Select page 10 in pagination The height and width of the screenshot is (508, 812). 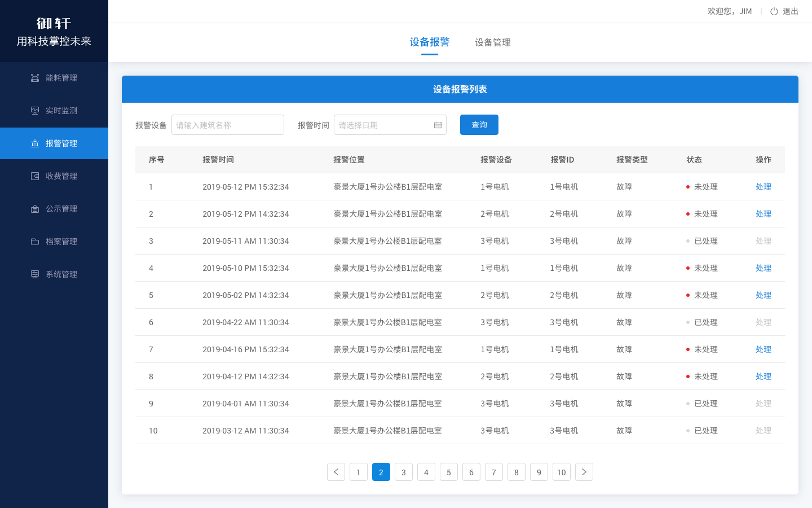coord(562,472)
